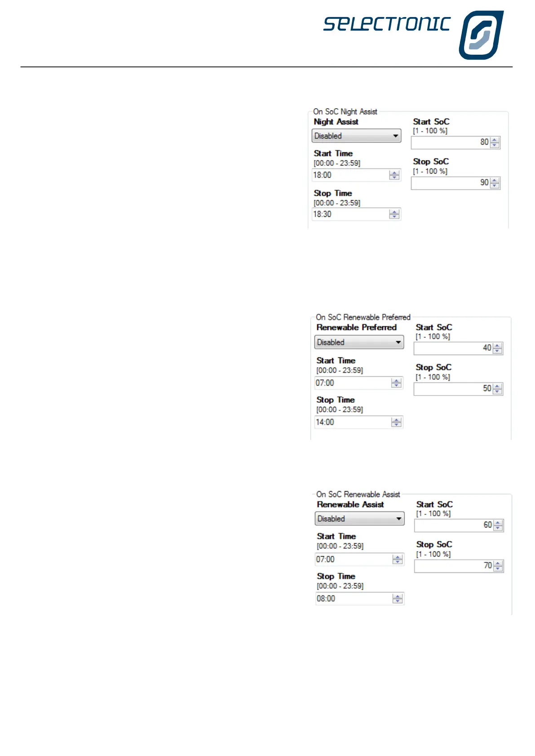Click the Night Assist Start Time field showing 18:00
Image resolution: width=535 pixels, height=756 pixels.
coord(350,175)
